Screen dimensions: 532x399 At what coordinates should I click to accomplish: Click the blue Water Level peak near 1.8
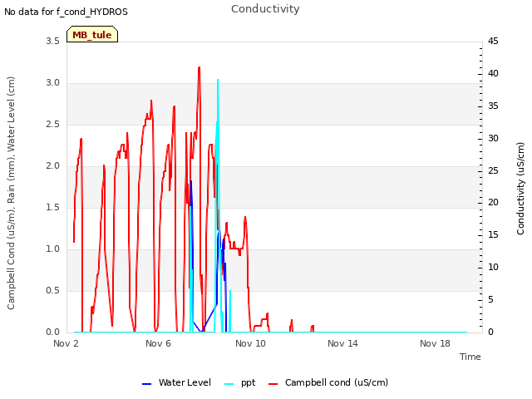(x=191, y=181)
